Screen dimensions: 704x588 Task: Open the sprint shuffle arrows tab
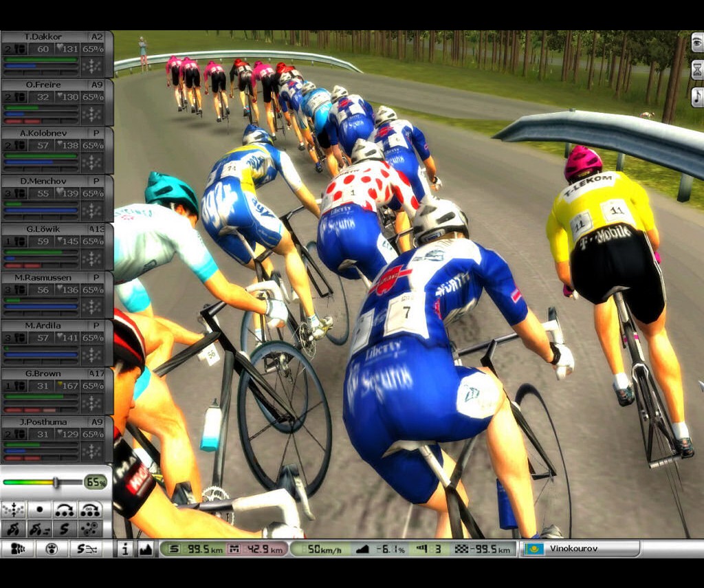[x=88, y=549]
